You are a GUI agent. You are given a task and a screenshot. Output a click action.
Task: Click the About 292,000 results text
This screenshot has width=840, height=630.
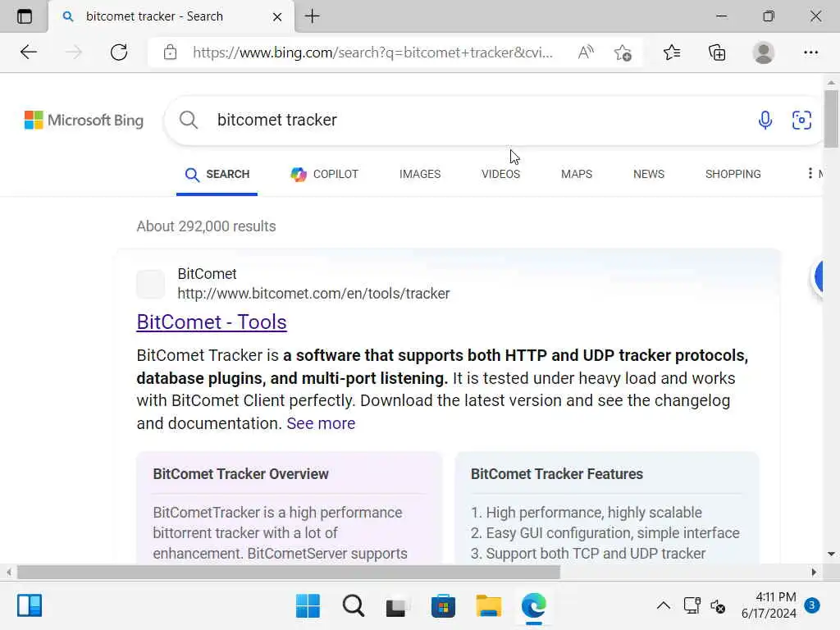pyautogui.click(x=206, y=226)
